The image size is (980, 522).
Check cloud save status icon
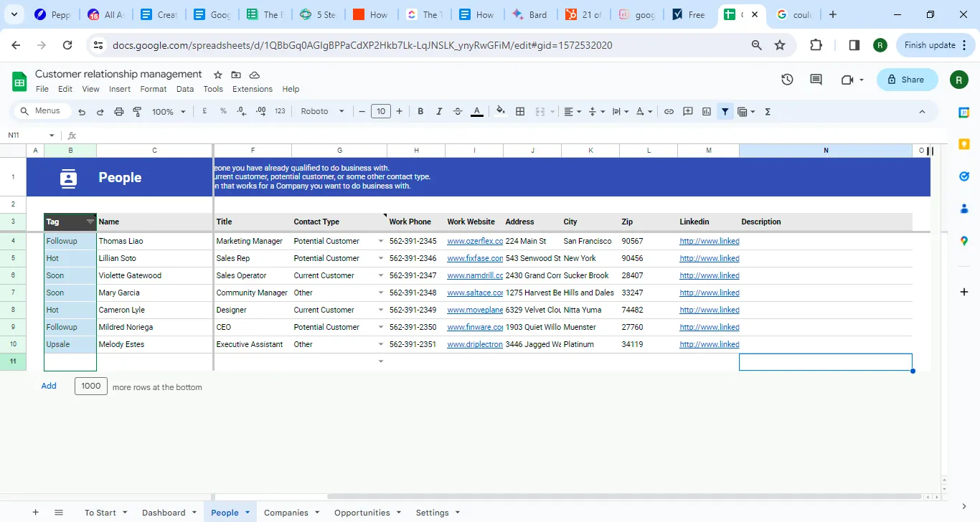[x=254, y=75]
